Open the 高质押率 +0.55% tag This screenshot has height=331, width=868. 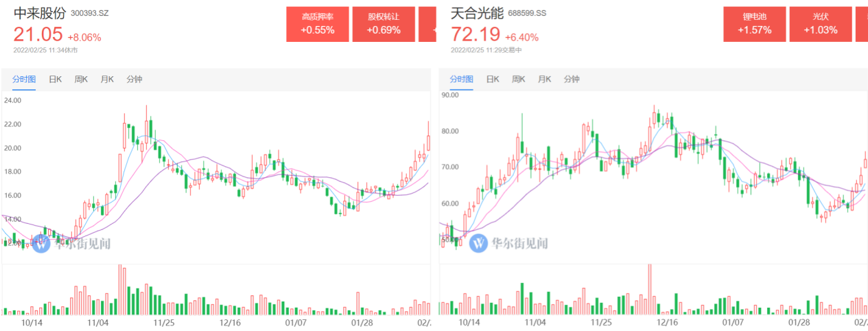[x=318, y=24]
